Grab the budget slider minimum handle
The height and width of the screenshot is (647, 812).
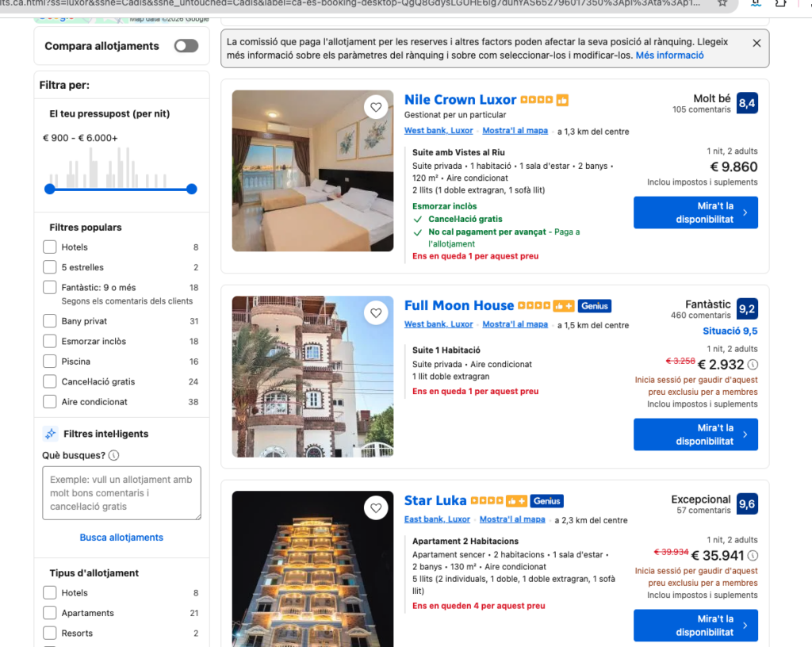[x=50, y=189]
